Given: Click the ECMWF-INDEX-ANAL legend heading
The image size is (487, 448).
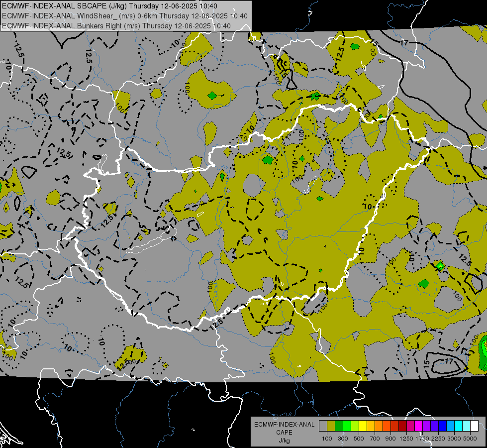Looking at the screenshot, I should tap(284, 425).
